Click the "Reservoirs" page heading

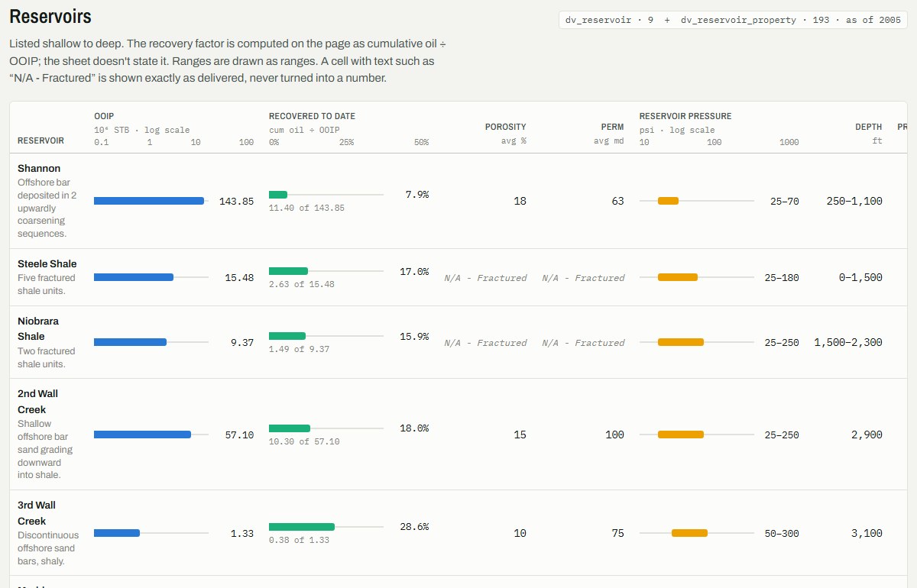(x=50, y=17)
